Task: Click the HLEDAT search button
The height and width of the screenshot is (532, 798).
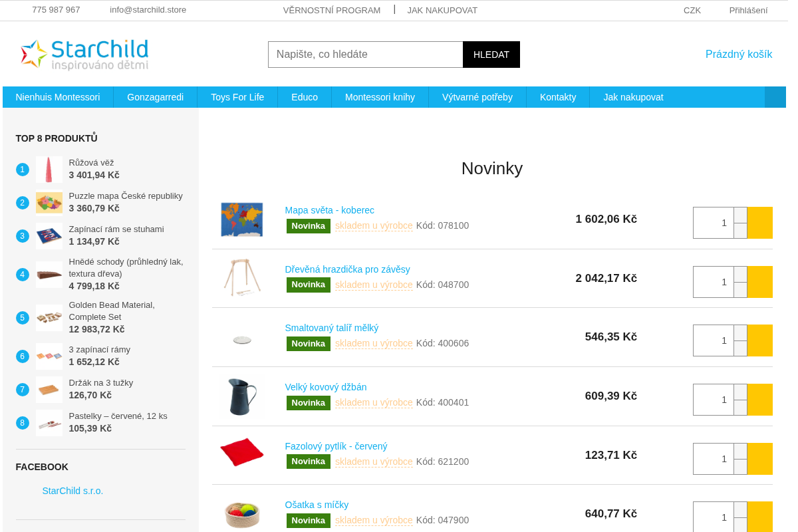Action: tap(491, 55)
